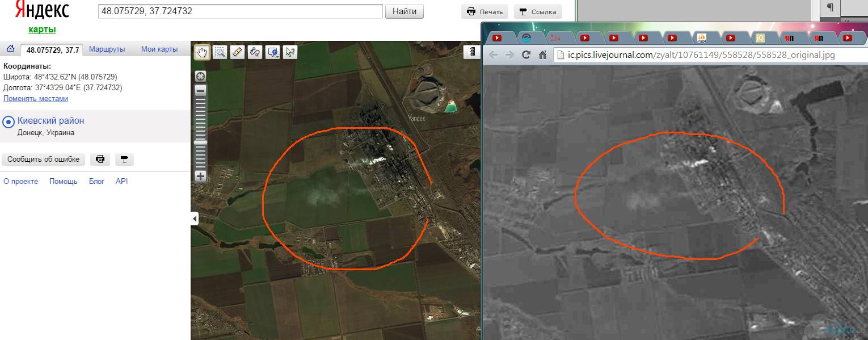Viewport: 868px width, 340px height.
Task: Click the pilcrow ¶ icon at top right
Action: click(x=830, y=7)
